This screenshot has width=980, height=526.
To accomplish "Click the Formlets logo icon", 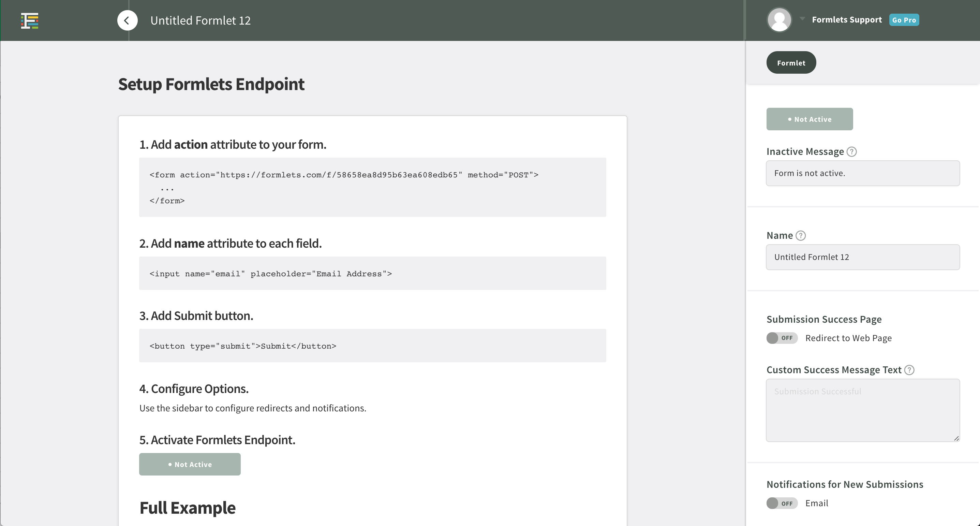I will [x=30, y=20].
